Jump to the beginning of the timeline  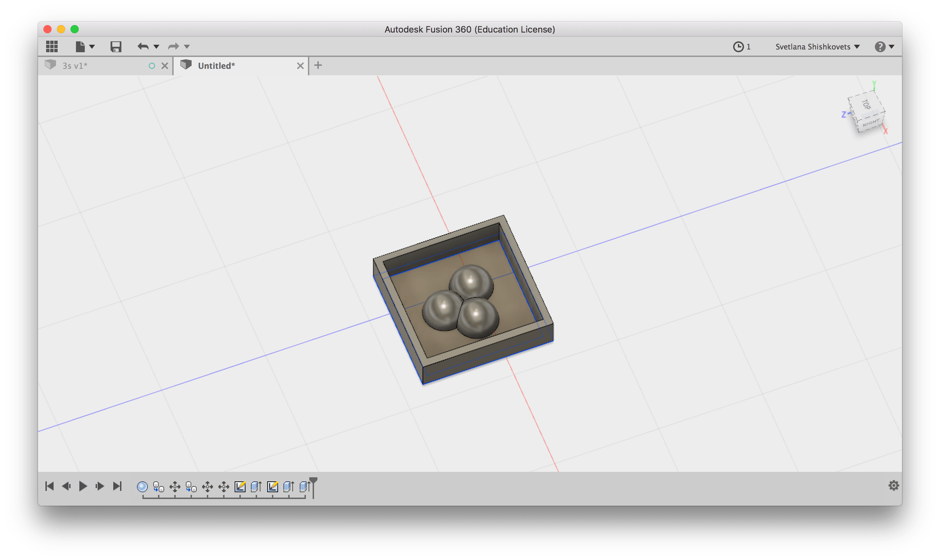point(50,486)
